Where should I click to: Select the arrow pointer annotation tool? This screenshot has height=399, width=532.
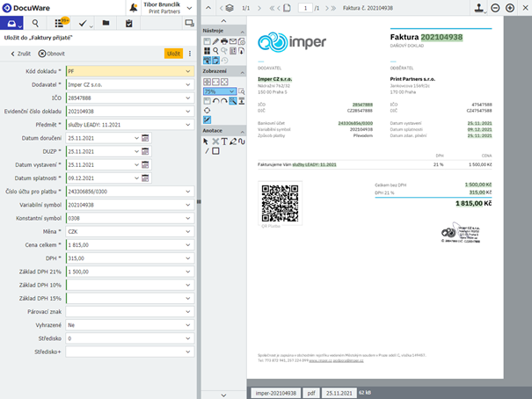206,141
